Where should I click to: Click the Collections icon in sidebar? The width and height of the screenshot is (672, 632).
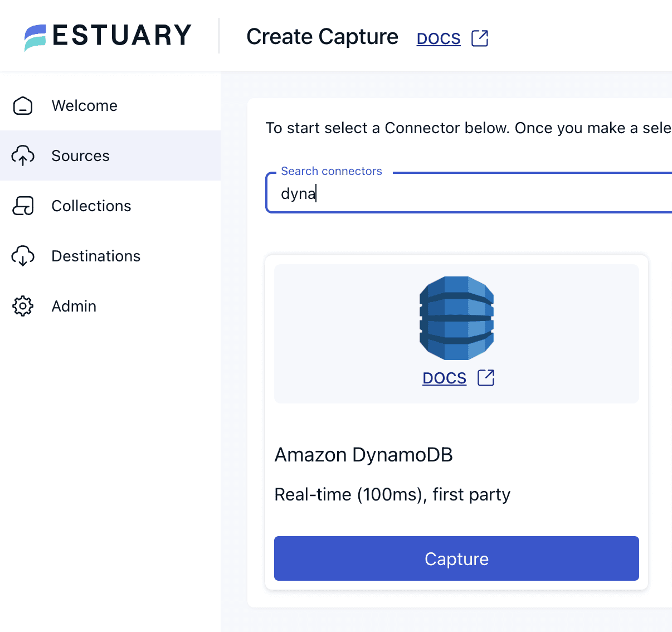(x=22, y=206)
